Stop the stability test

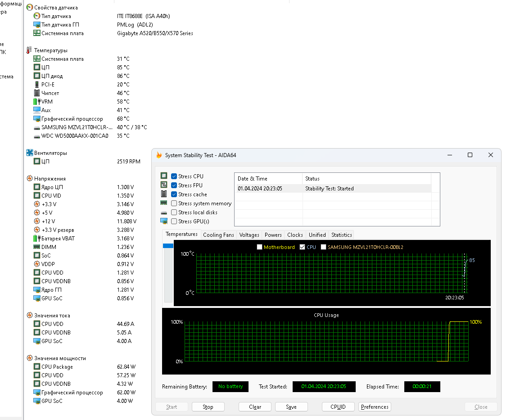pos(208,406)
